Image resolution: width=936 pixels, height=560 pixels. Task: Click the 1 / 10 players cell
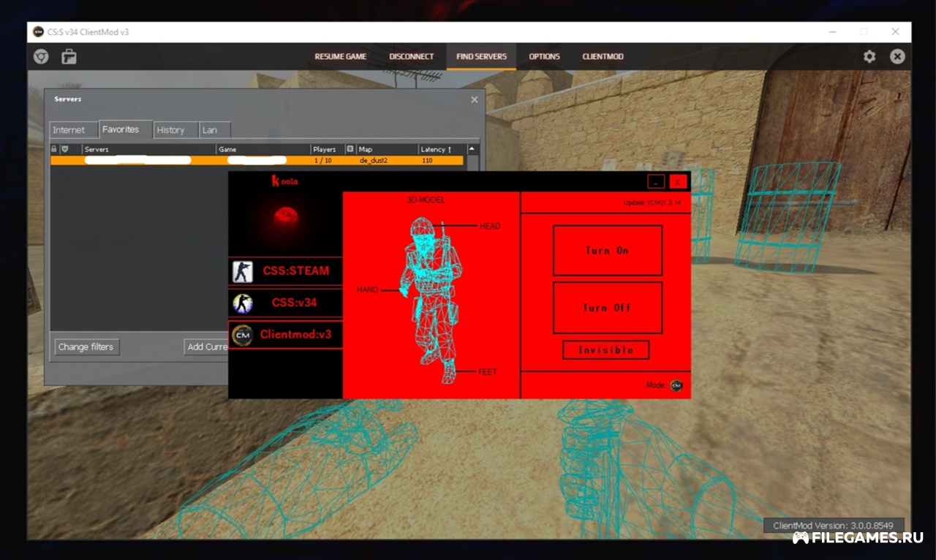322,160
